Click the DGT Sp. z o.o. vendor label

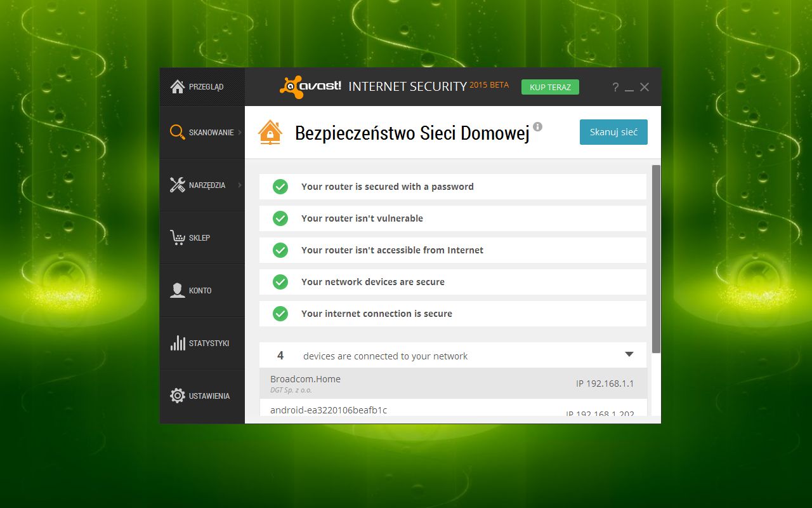tap(291, 390)
